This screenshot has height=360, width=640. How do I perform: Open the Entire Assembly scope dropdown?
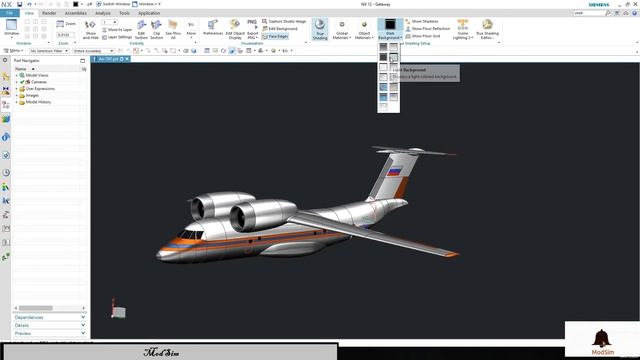93,51
